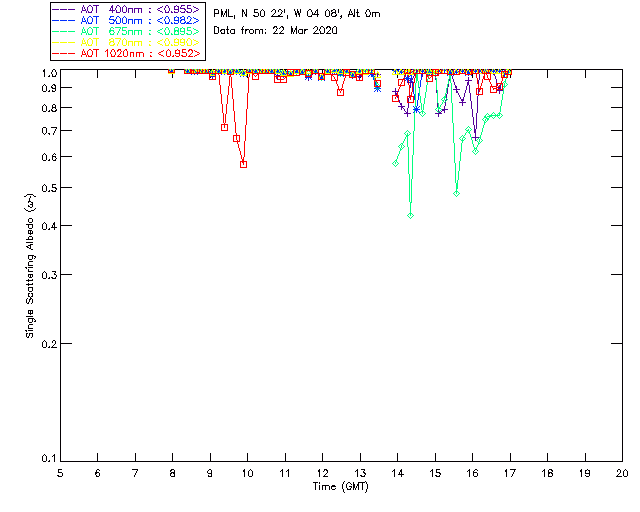
Task: Click the x-axis label 20
Action: [622, 473]
